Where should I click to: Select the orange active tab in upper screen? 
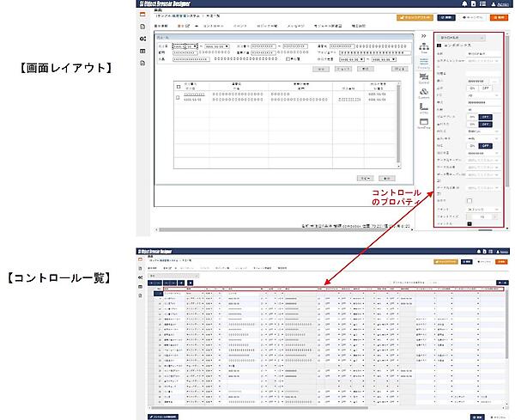pyautogui.click(x=184, y=26)
